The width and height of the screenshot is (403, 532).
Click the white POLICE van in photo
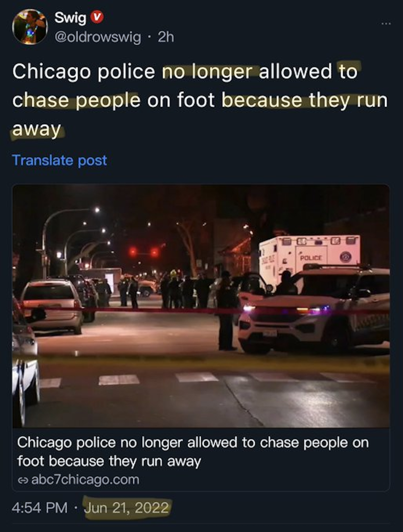[310, 258]
